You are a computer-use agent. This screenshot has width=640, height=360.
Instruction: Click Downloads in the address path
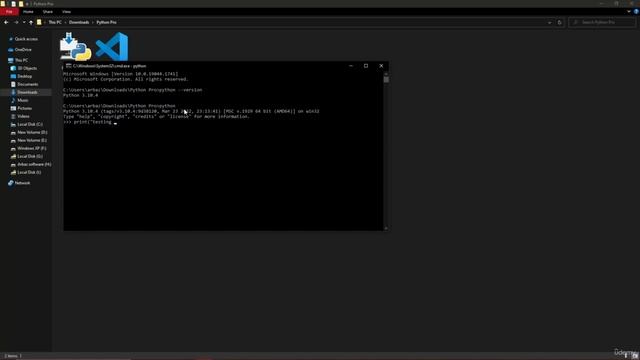[x=79, y=22]
